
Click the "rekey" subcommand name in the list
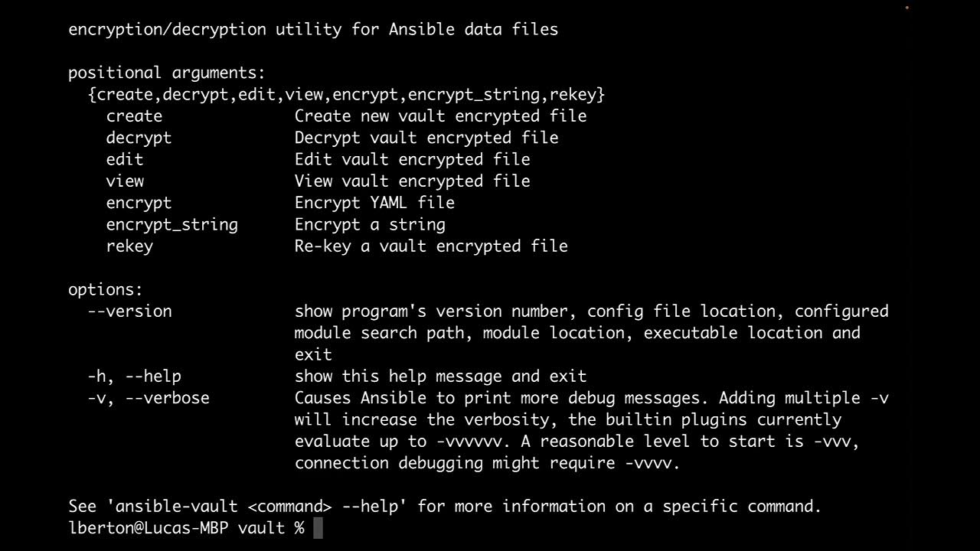click(x=129, y=246)
